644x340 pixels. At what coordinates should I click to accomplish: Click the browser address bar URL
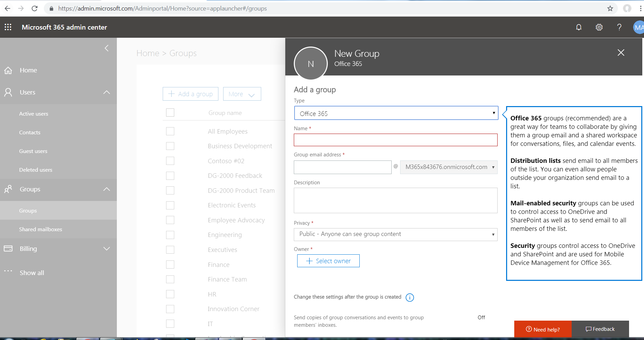pyautogui.click(x=162, y=8)
